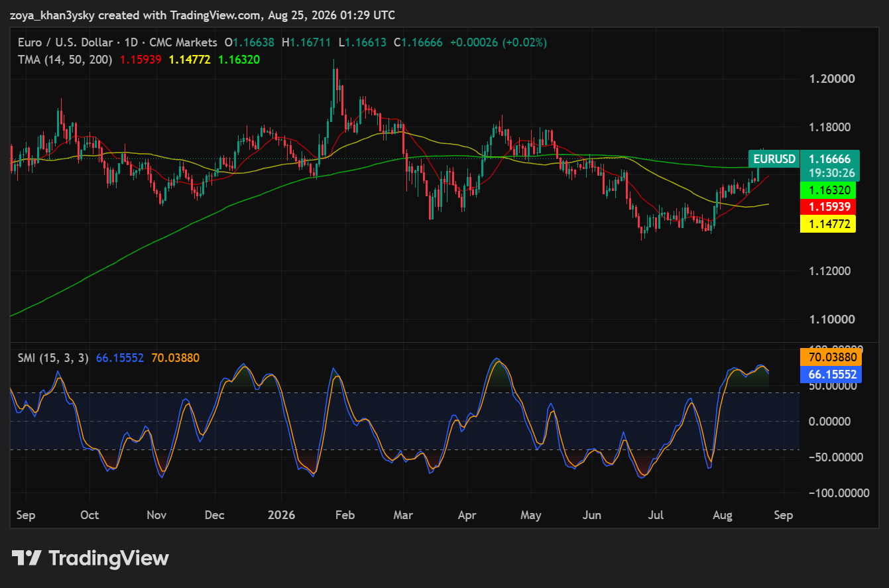Click red "1.15939" in the TMA legend

coord(141,60)
